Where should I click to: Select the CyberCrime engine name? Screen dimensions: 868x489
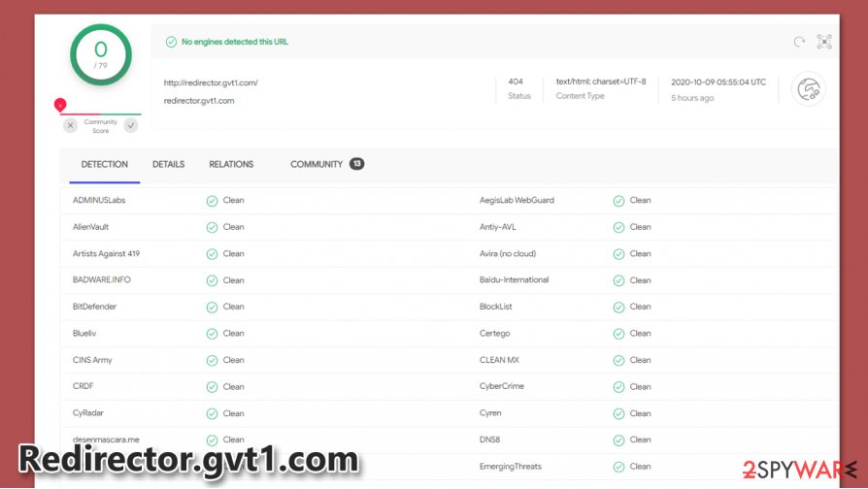pyautogui.click(x=502, y=386)
